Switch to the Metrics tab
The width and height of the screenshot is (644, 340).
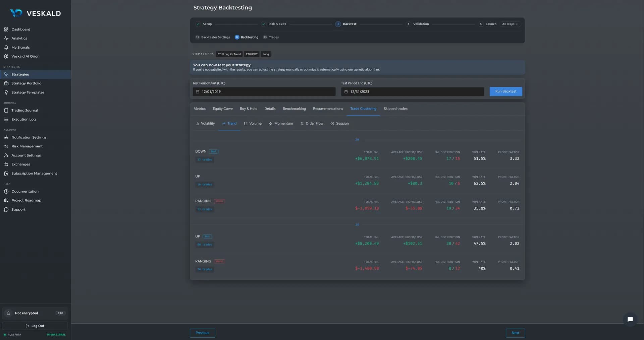(x=200, y=109)
